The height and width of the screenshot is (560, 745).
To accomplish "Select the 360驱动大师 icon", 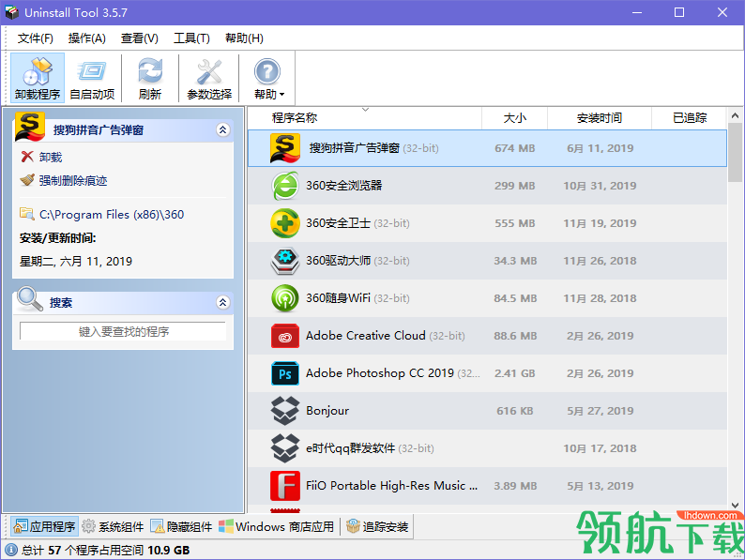I will 285,261.
